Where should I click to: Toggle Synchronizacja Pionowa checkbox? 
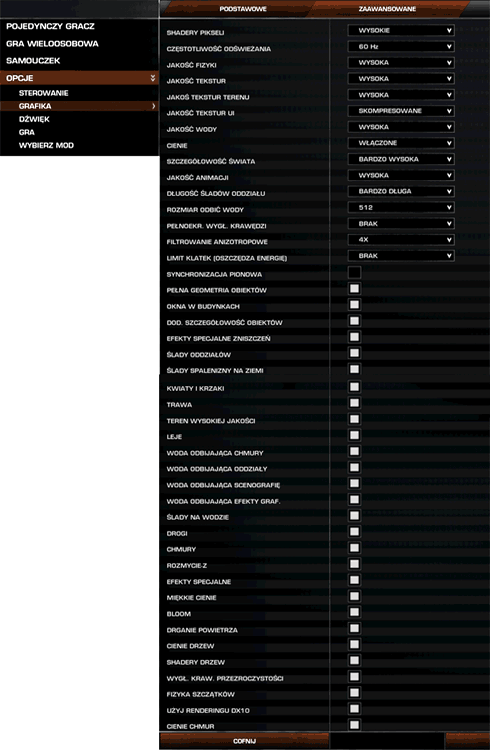355,272
